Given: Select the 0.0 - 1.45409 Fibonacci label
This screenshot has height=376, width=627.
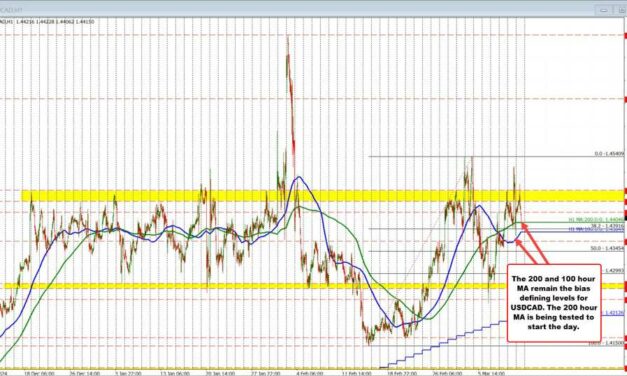Looking at the screenshot, I should pos(609,154).
